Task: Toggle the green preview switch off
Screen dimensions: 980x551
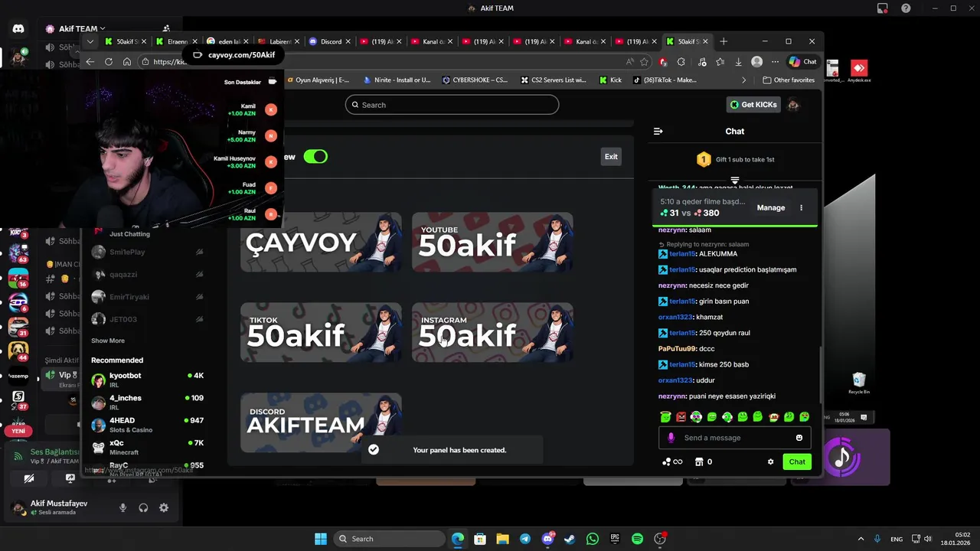Action: click(x=315, y=157)
